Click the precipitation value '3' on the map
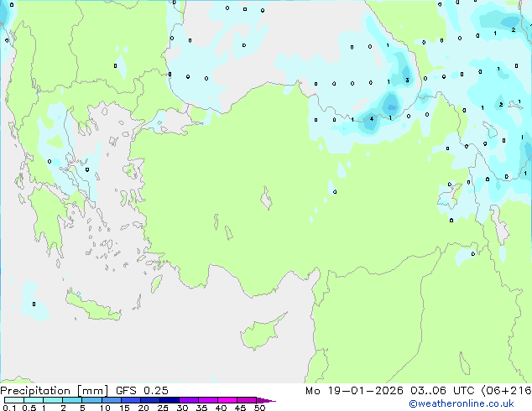532x411 pixels. [407, 81]
